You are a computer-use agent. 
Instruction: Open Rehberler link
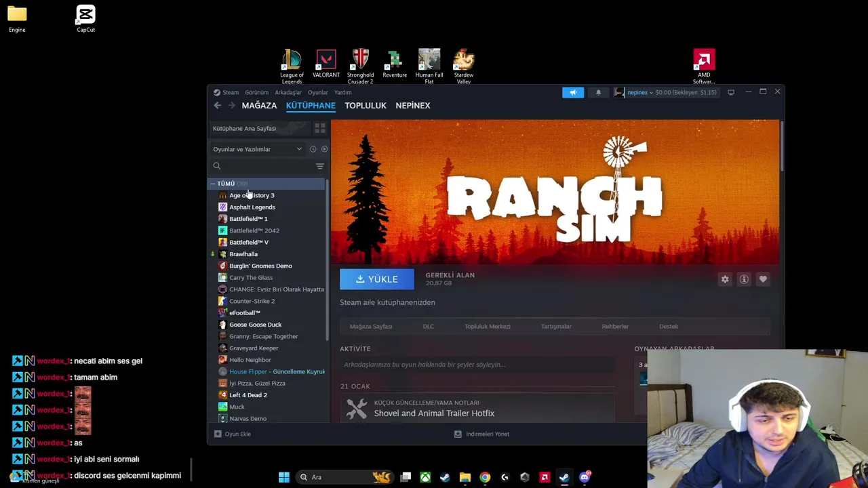point(615,327)
